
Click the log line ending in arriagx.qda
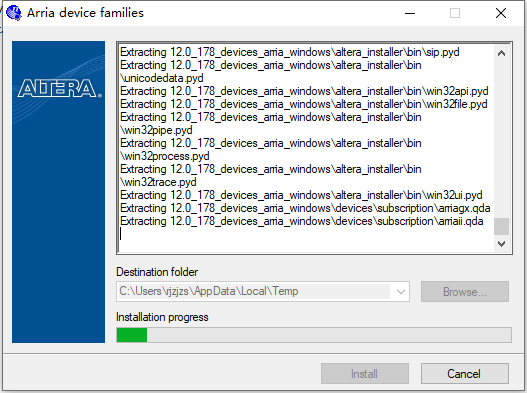coord(305,208)
